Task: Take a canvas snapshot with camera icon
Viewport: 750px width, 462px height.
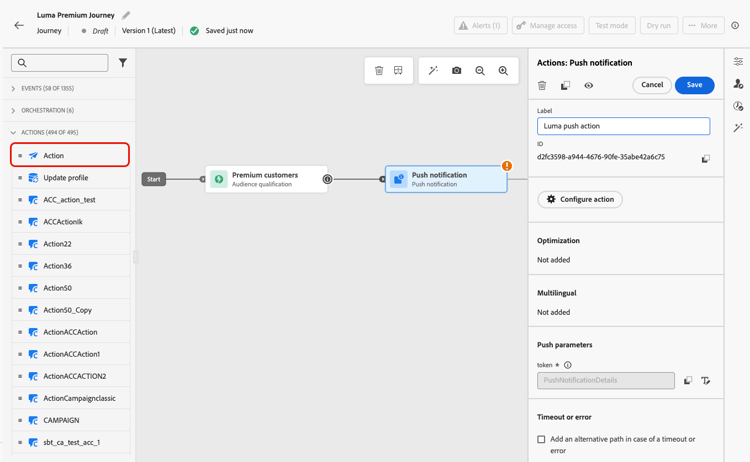Action: click(456, 70)
